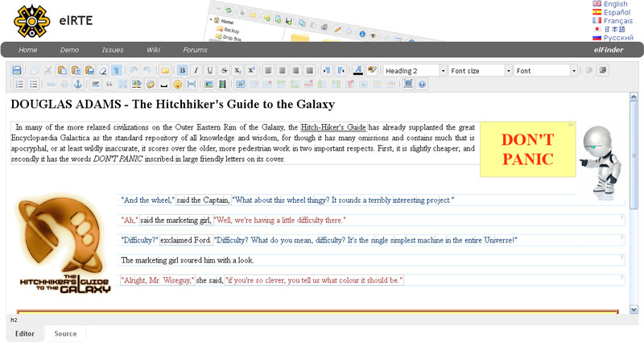The image size is (644, 343).
Task: Insert a page break
Action: 192,85
